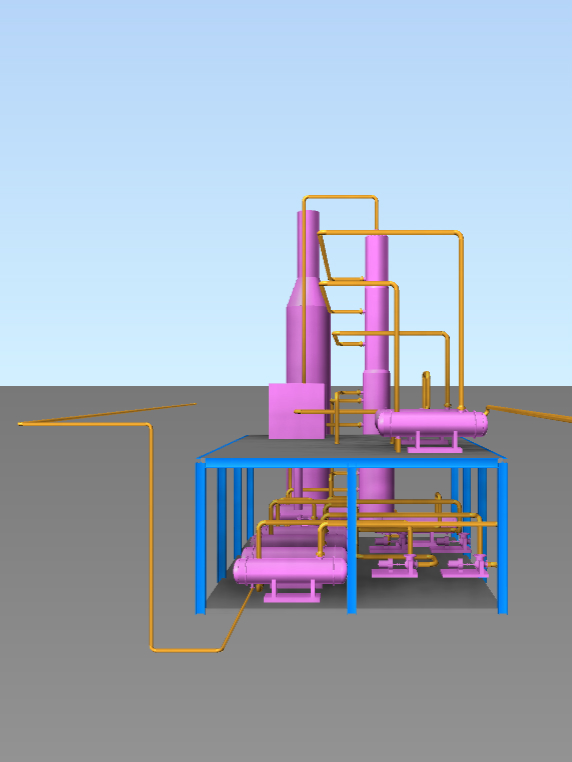Select the orange pipe exiting toward the right edge
This screenshot has width=572, height=762.
pos(530,414)
